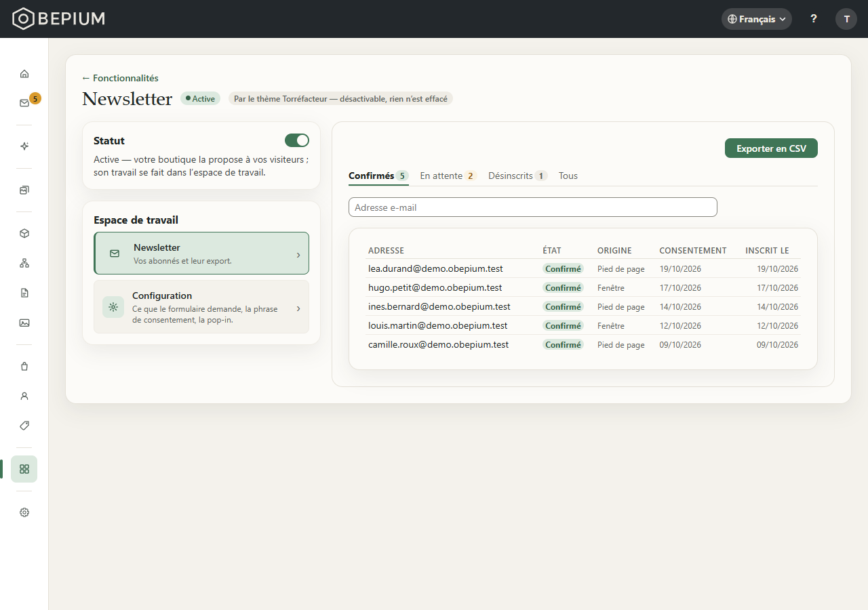This screenshot has width=868, height=610.
Task: Click the Inscrit le column header
Action: [767, 251]
